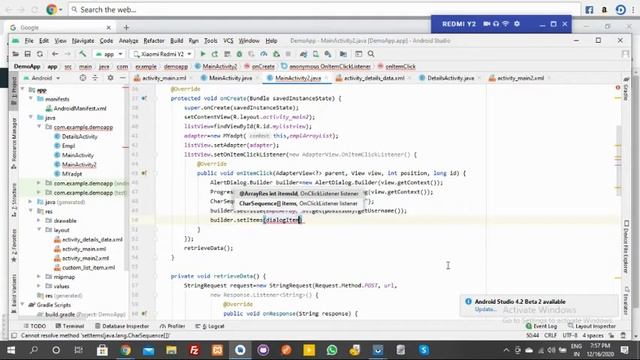This screenshot has height=360, width=640.
Task: Collapse the manifests folder arrow
Action: [31, 99]
